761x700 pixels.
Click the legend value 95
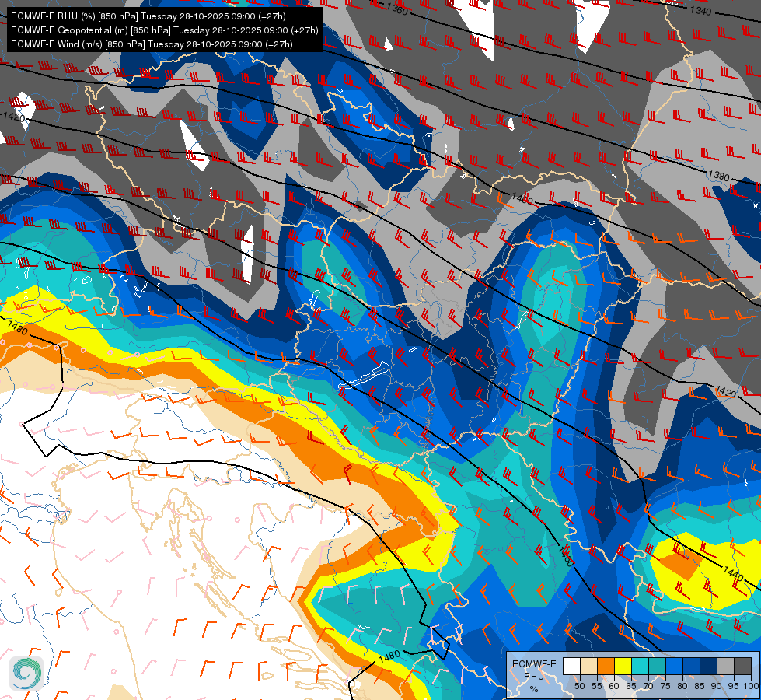(733, 686)
